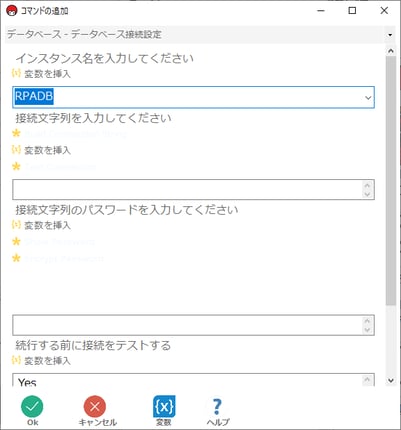Click the green Ok checkmark icon
Image resolution: width=401 pixels, height=430 pixels.
click(32, 406)
